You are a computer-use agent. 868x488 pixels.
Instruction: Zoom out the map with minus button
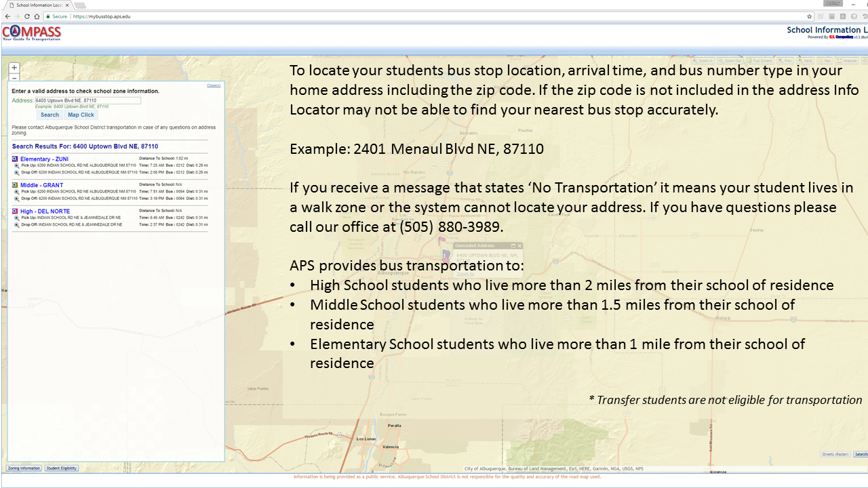coord(14,77)
